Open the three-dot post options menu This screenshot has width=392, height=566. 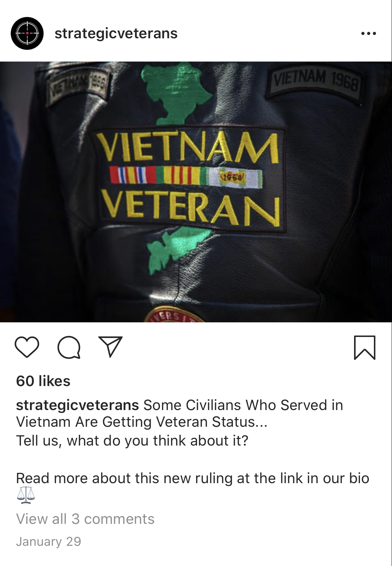pyautogui.click(x=368, y=33)
